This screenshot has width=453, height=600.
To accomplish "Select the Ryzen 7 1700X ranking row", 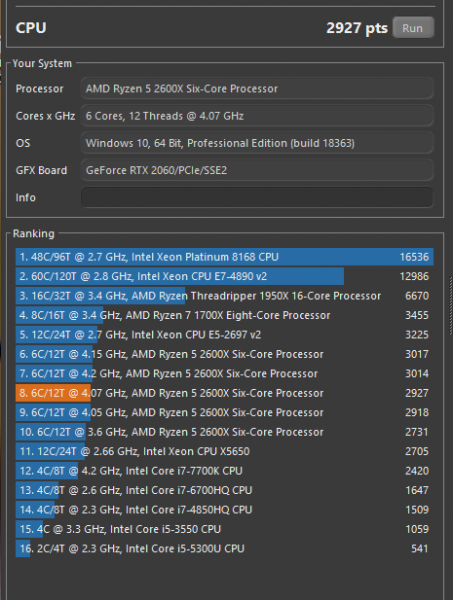I will click(x=225, y=315).
